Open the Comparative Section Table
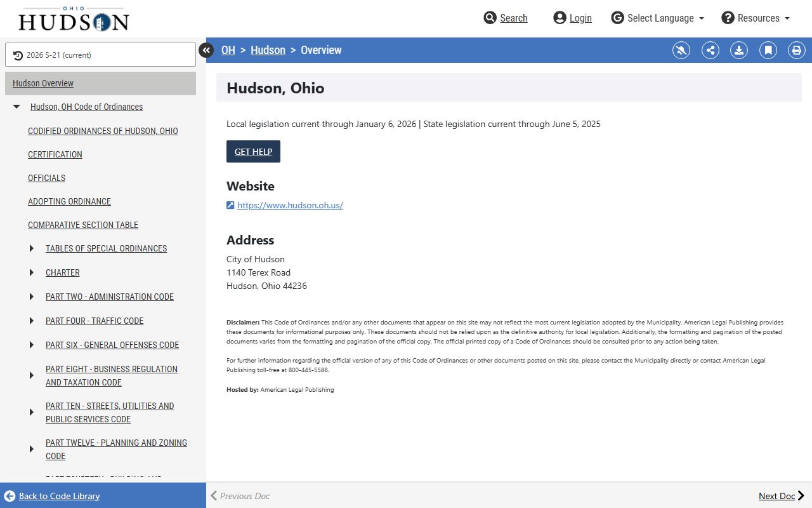The height and width of the screenshot is (508, 812). coord(83,225)
